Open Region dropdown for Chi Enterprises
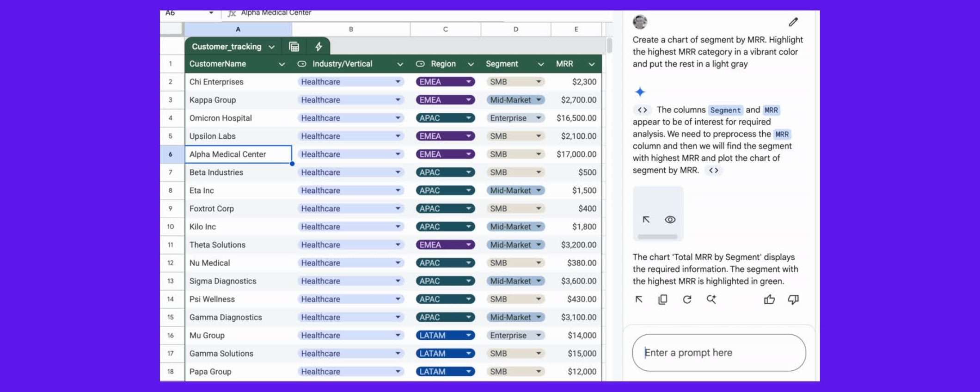 (x=468, y=82)
